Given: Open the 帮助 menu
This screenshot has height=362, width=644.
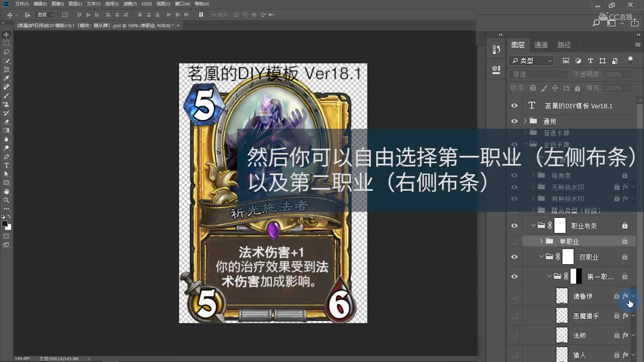Looking at the screenshot, I should [x=202, y=4].
